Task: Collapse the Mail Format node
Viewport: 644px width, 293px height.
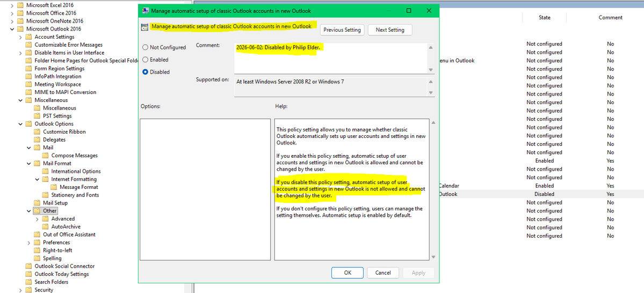Action: (29, 163)
